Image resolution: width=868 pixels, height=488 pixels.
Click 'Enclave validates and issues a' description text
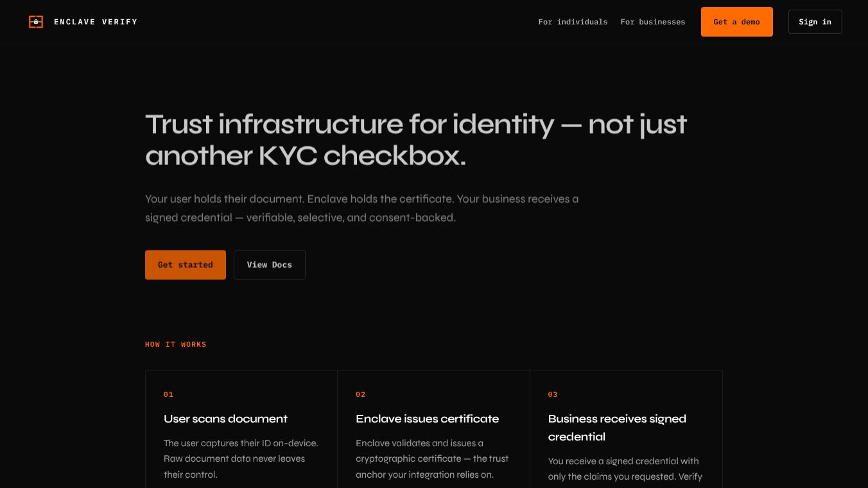click(x=432, y=458)
